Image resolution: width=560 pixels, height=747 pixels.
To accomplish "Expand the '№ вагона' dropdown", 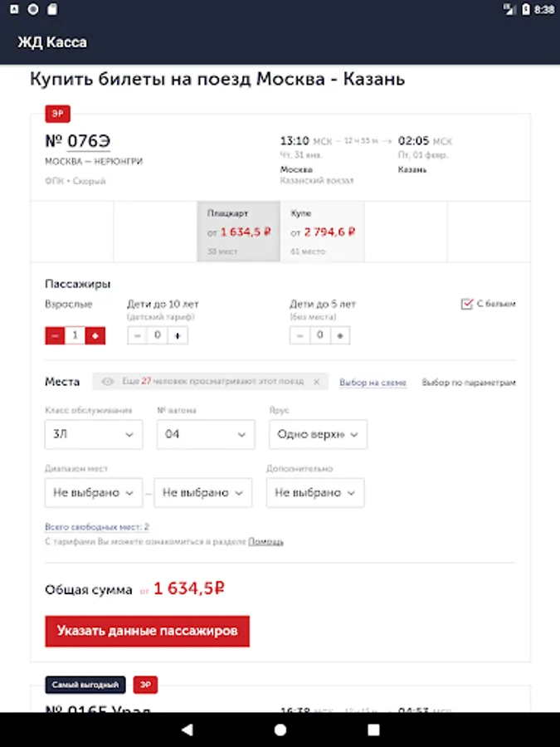I will tap(206, 434).
